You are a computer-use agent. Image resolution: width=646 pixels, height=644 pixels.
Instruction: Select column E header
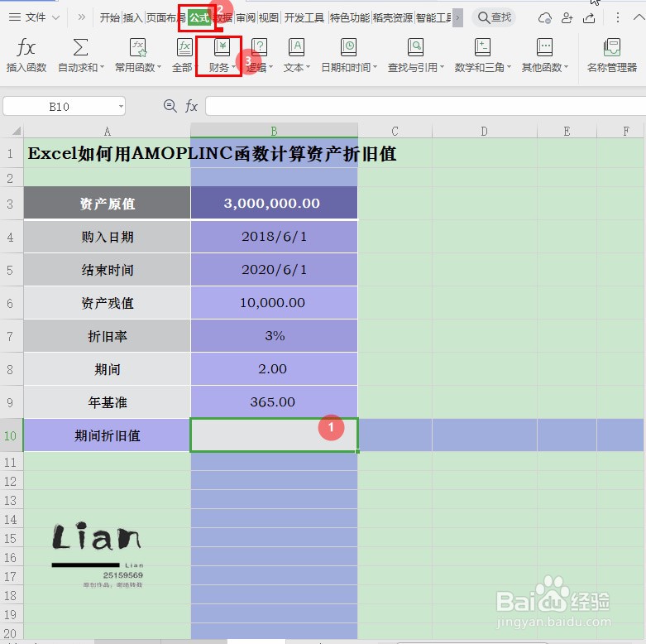(x=567, y=131)
